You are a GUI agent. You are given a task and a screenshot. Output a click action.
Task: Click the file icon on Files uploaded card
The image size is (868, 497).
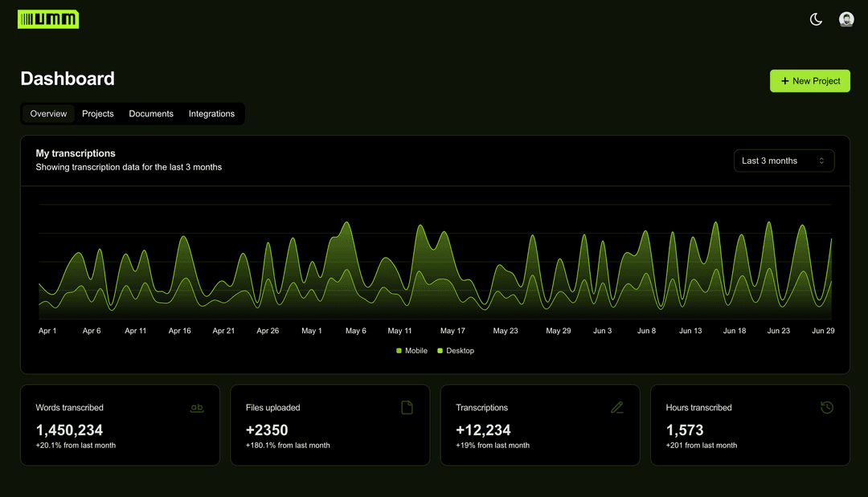point(407,408)
